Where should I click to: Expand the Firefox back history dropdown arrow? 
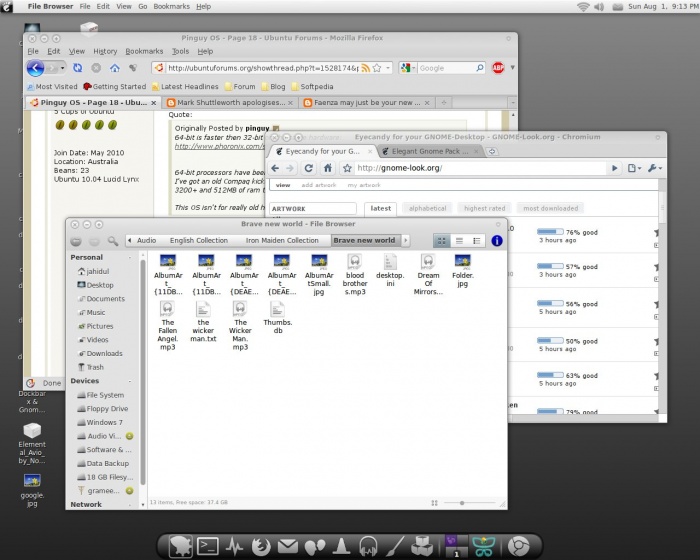[63, 68]
